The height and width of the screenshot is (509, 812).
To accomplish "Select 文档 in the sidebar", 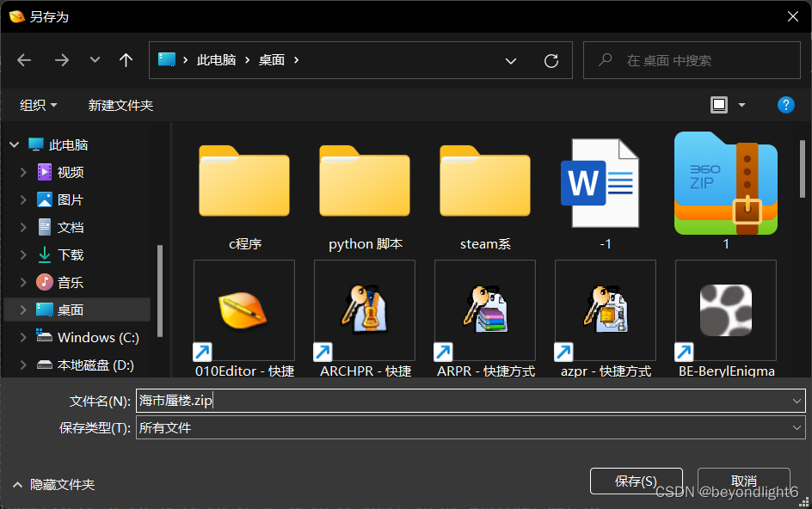I will pyautogui.click(x=71, y=227).
